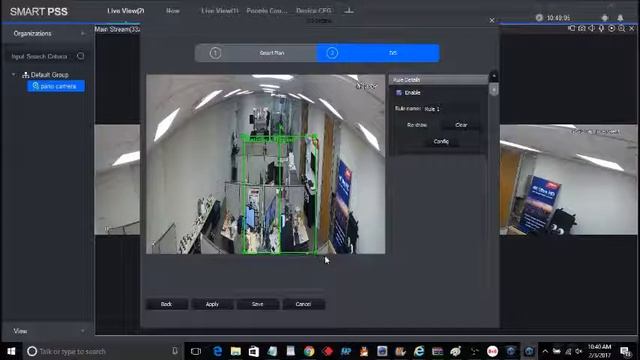The height and width of the screenshot is (360, 640).
Task: Click the Cancel button
Action: coord(303,304)
